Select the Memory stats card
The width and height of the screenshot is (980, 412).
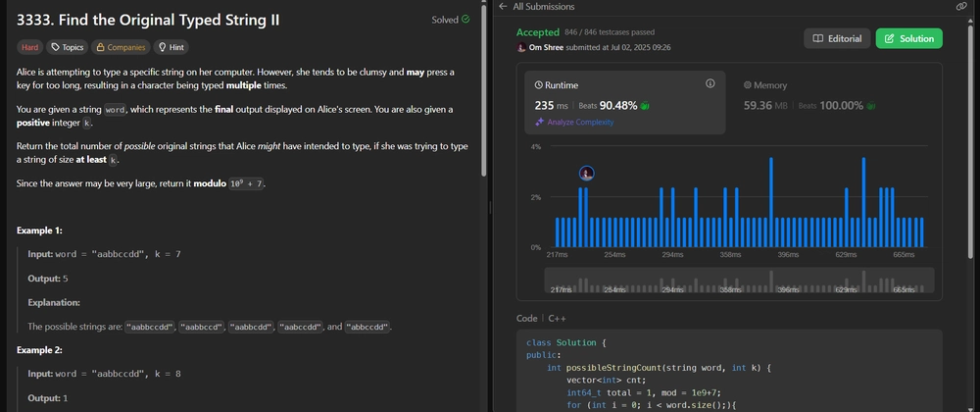pyautogui.click(x=834, y=103)
